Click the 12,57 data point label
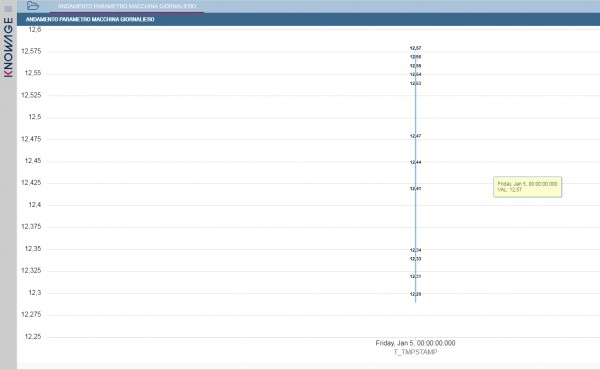600x370 pixels. tap(415, 48)
